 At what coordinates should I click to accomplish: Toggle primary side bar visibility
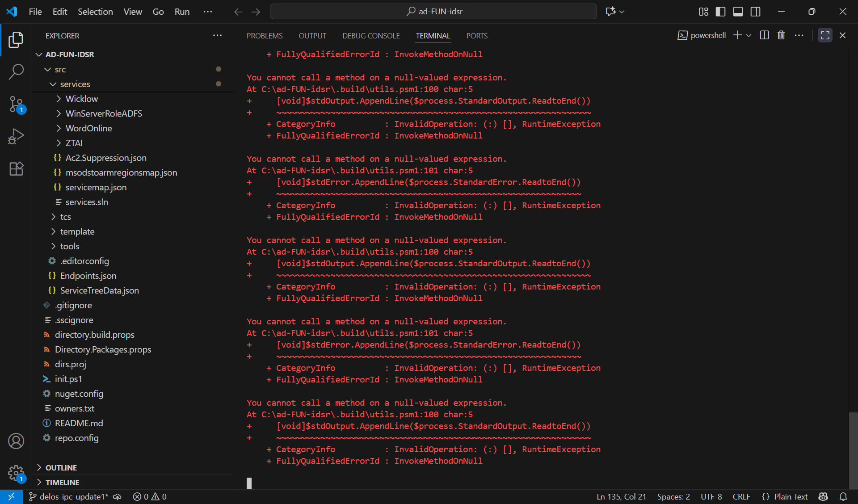[720, 12]
